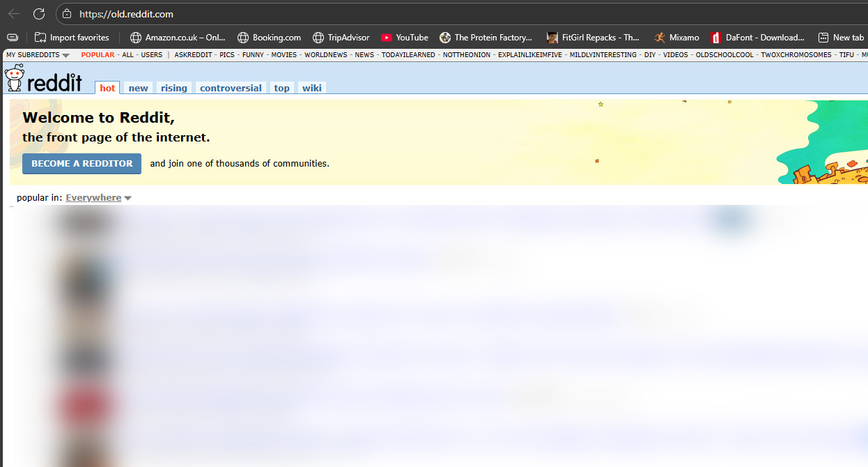Open the YouTube bookmark
The height and width of the screenshot is (467, 868).
click(x=404, y=38)
